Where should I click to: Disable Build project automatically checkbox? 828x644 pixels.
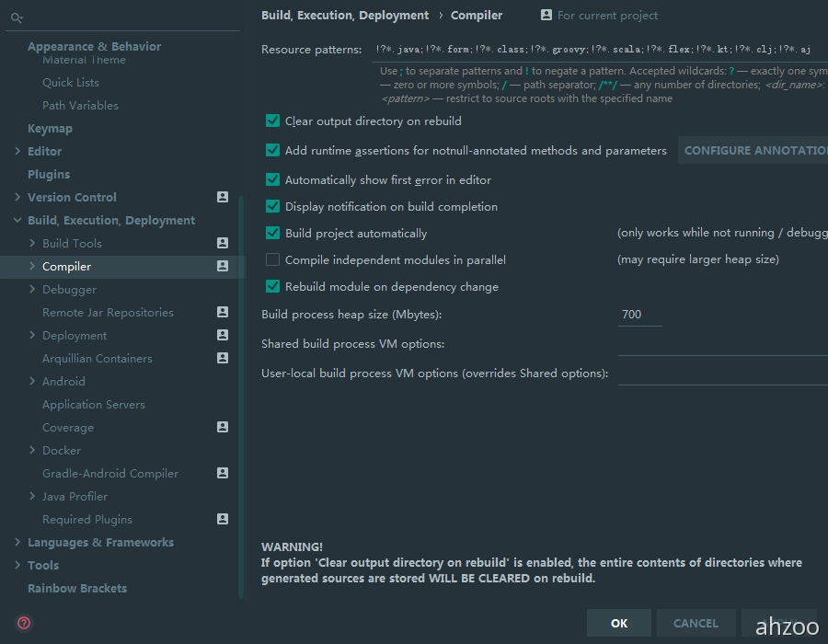click(x=272, y=233)
